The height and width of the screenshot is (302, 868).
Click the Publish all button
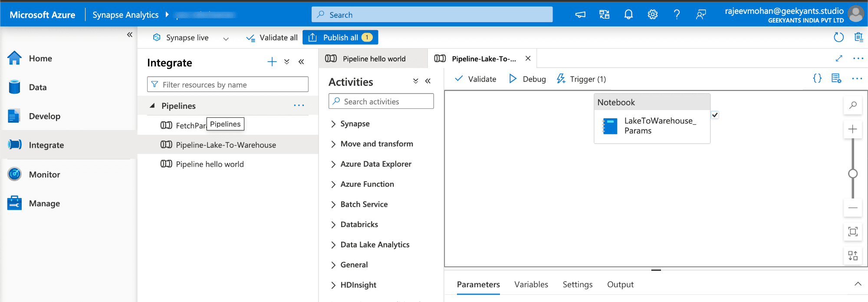click(x=340, y=37)
